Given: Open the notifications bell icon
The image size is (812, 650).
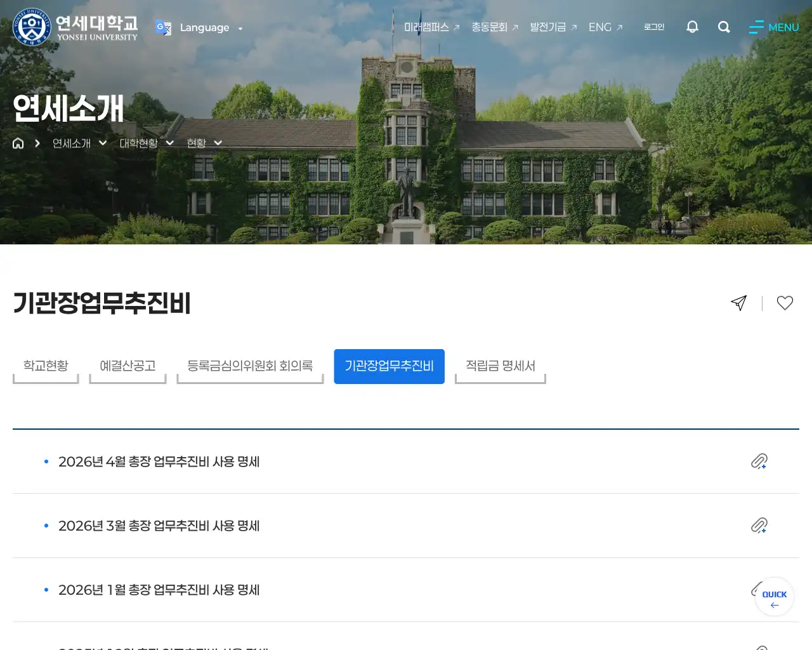Looking at the screenshot, I should 692,27.
